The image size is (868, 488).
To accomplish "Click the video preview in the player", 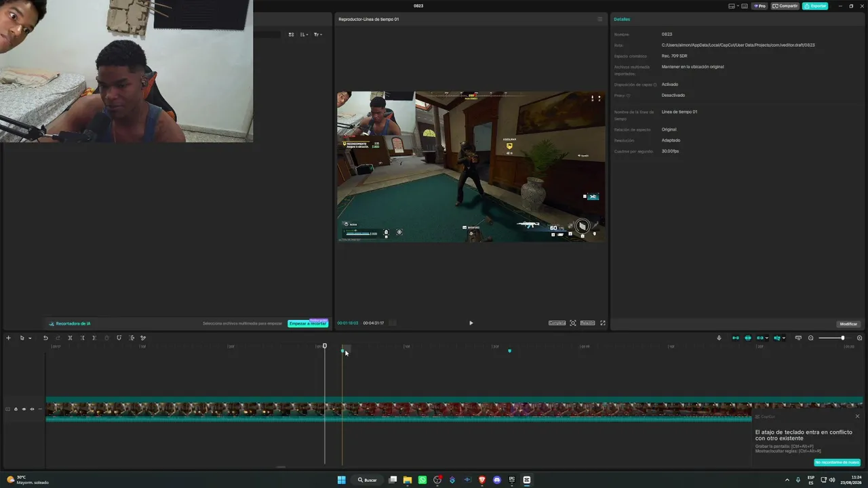I will pos(471,167).
